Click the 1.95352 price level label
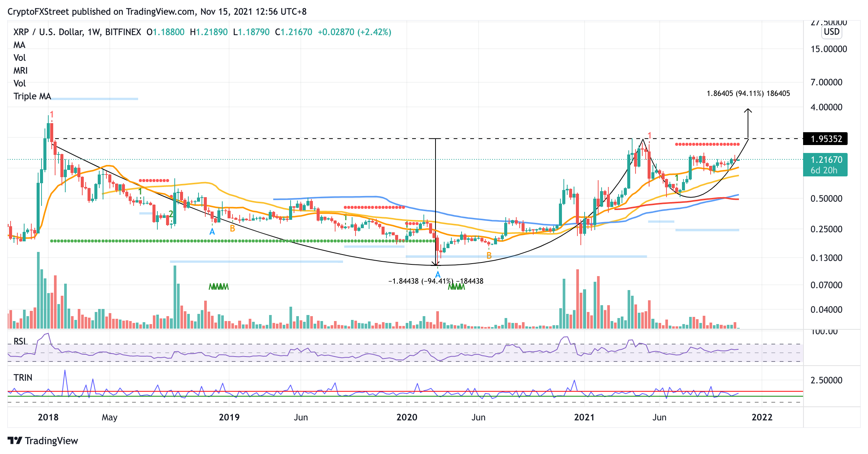 click(x=825, y=139)
